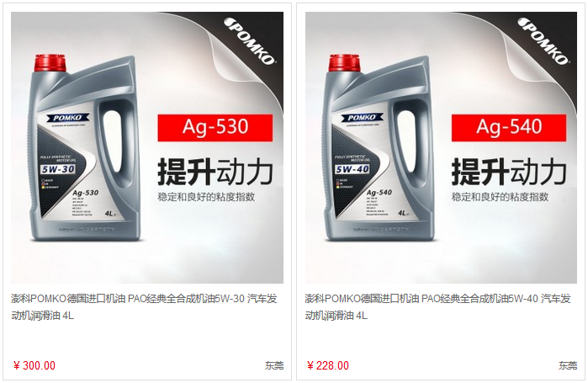Click POMKO badge on the left bottle
The width and height of the screenshot is (588, 383).
[68, 118]
